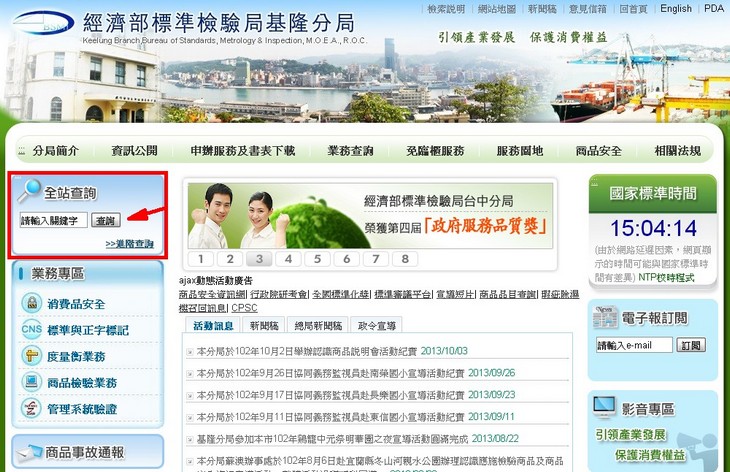
Task: Open the CPSC link
Action: point(244,308)
